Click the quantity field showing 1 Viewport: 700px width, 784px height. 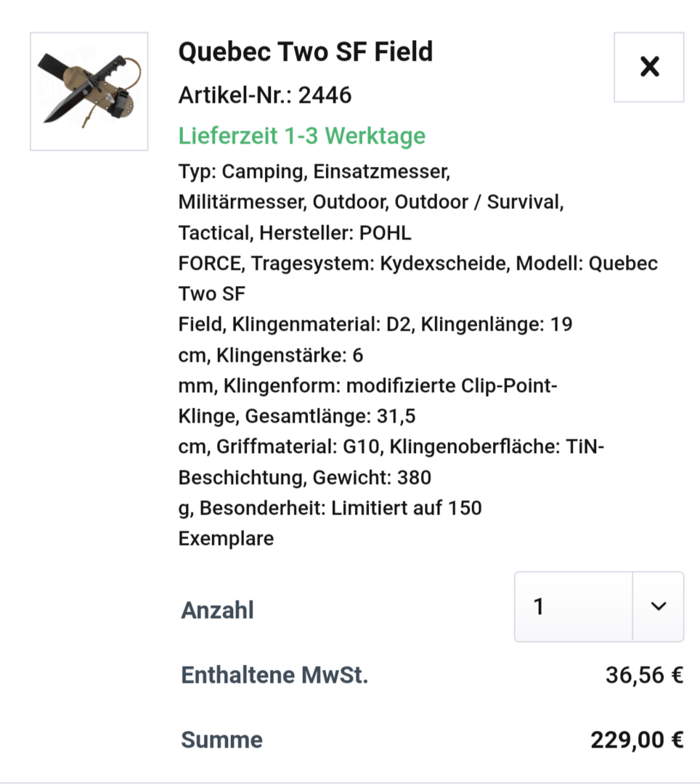(x=573, y=607)
